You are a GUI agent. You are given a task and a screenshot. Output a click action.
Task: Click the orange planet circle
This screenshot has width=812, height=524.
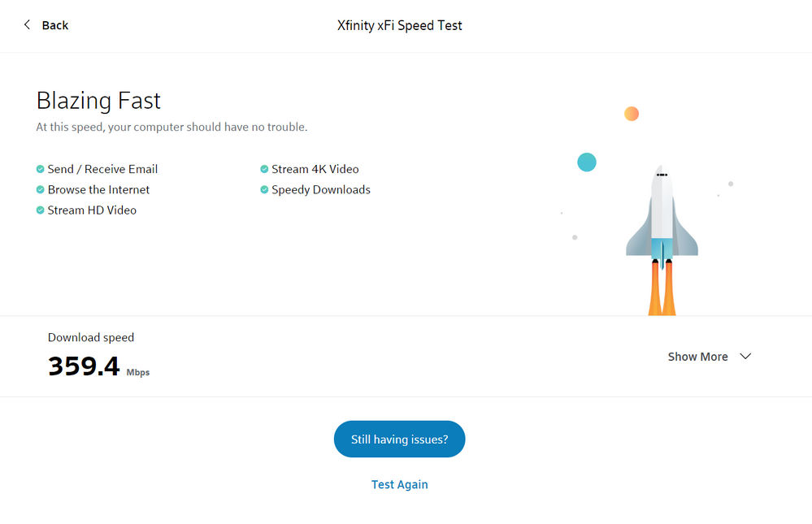coord(632,114)
